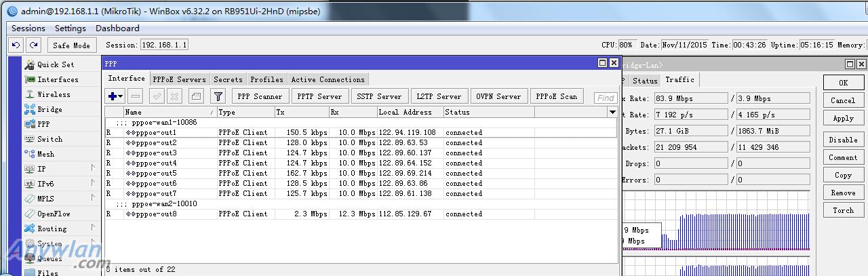Switch to Secrets tab
The height and width of the screenshot is (276, 868).
[228, 79]
